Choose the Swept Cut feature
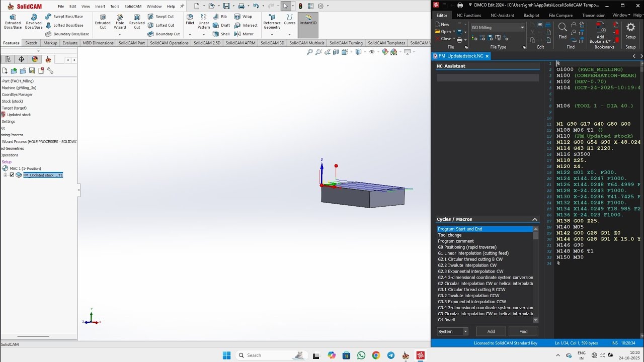 [x=160, y=17]
